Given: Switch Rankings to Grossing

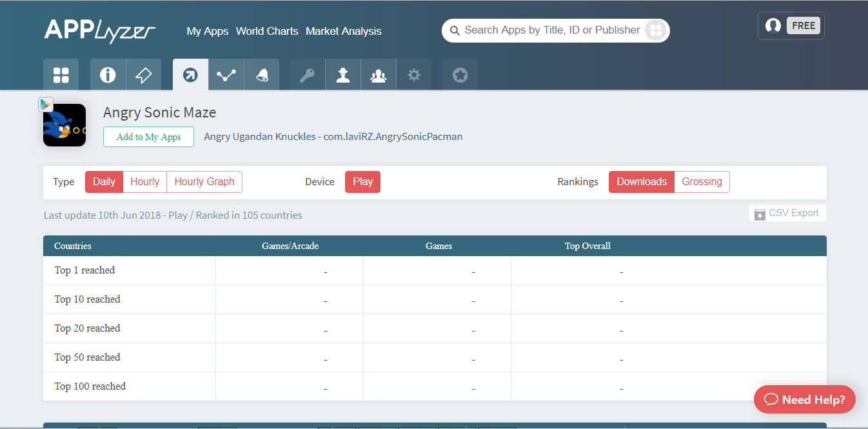Looking at the screenshot, I should [x=702, y=182].
